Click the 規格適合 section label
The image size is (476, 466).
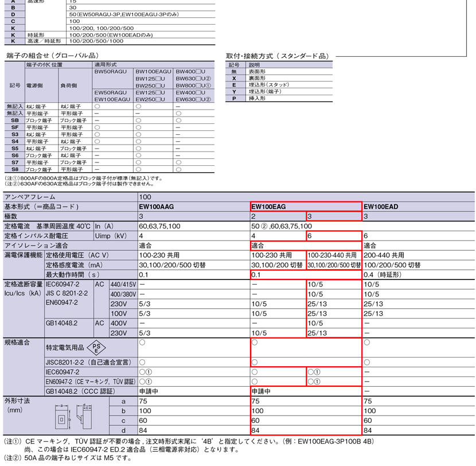point(17,343)
